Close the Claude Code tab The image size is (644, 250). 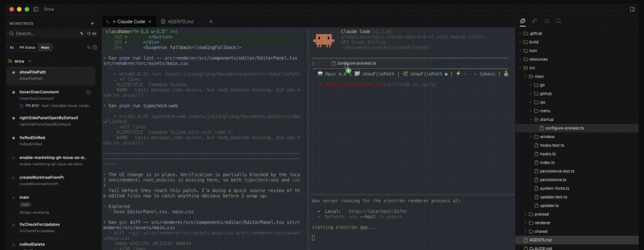click(150, 21)
